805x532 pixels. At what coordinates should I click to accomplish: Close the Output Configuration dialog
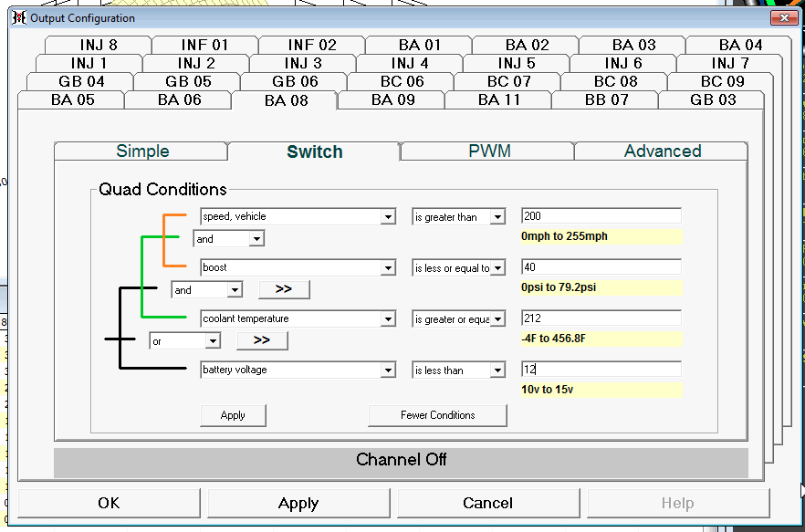coord(783,17)
